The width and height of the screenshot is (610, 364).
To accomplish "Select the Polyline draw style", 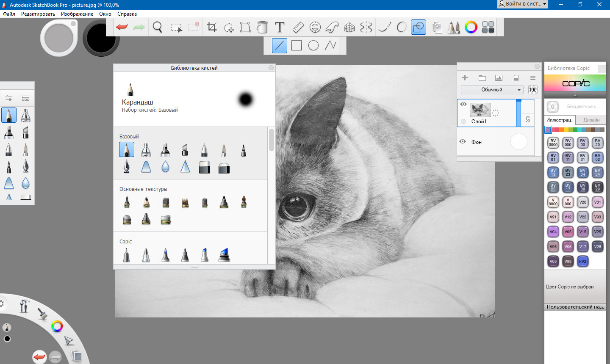I will coord(330,45).
